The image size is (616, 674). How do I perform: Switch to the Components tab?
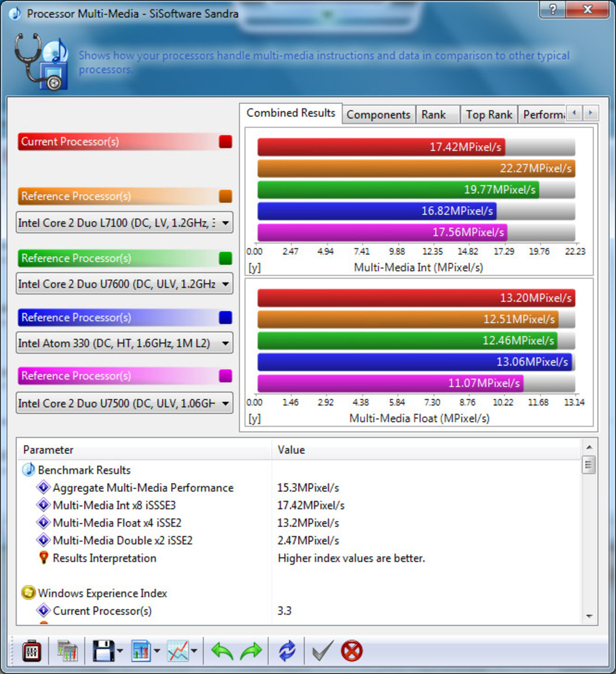point(378,115)
